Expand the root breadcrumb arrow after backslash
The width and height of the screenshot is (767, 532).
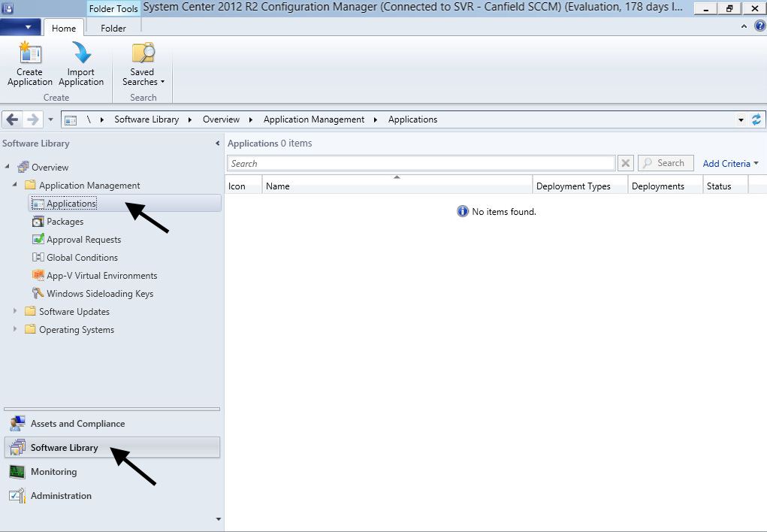click(x=101, y=120)
